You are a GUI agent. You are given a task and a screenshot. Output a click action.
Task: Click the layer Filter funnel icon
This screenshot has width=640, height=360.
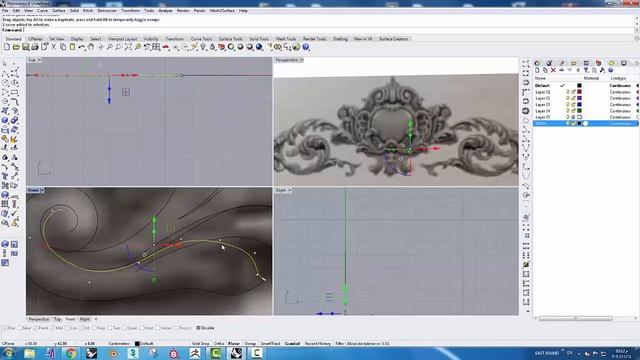click(586, 70)
